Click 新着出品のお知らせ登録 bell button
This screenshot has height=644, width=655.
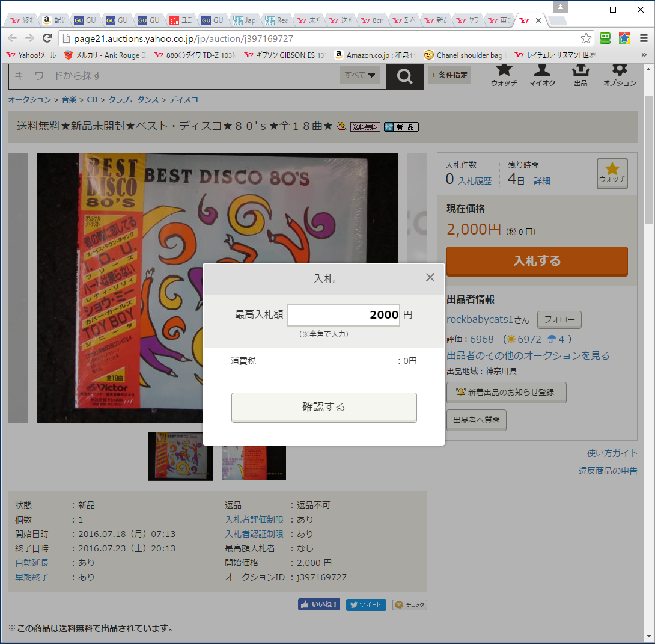click(507, 393)
